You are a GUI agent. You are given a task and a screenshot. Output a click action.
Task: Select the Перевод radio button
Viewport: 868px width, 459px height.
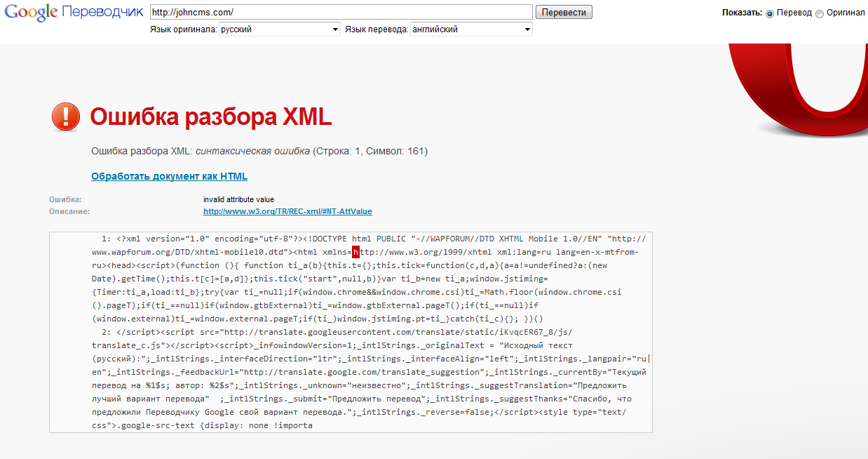pyautogui.click(x=770, y=13)
